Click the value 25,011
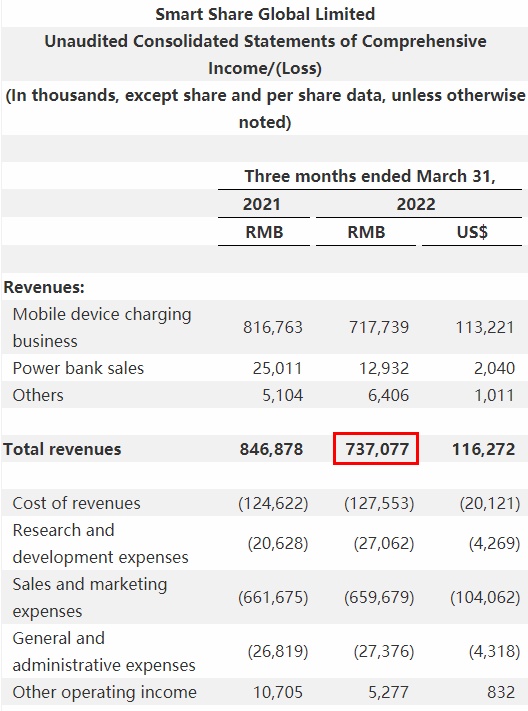 (x=277, y=368)
